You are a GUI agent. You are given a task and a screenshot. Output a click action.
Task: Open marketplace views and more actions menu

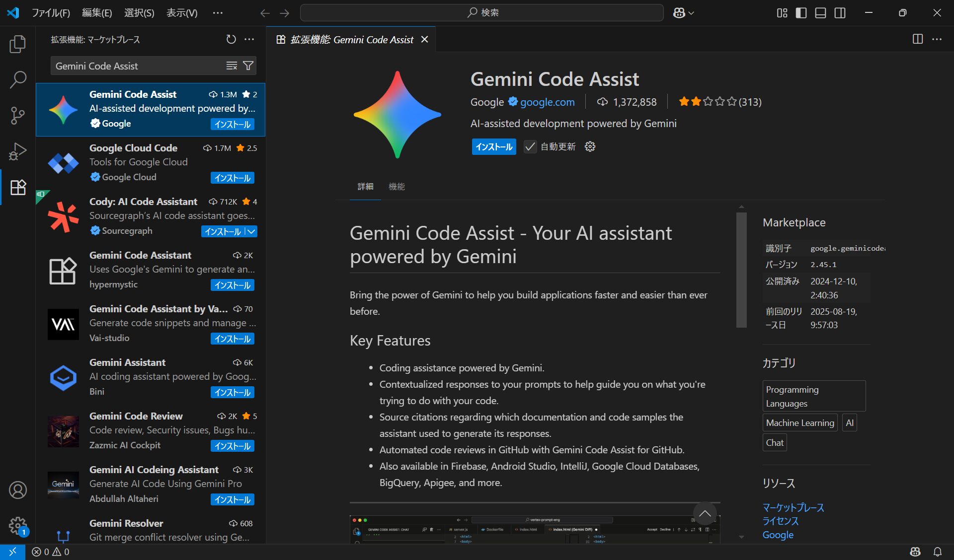tap(249, 39)
